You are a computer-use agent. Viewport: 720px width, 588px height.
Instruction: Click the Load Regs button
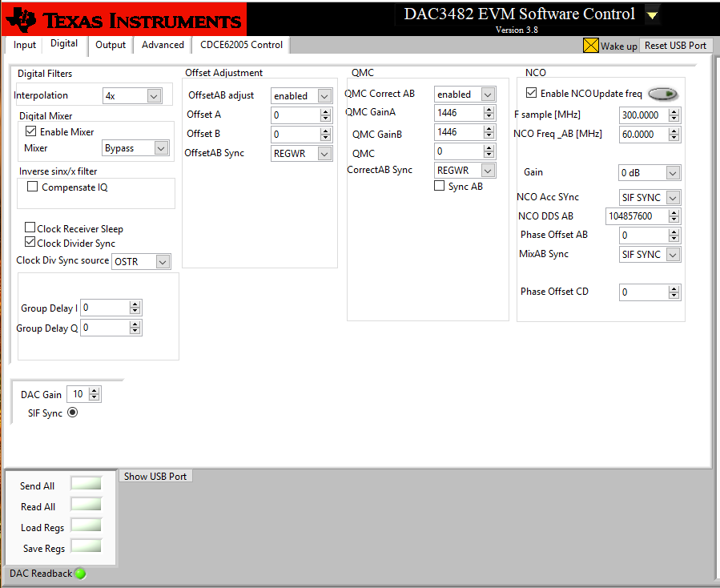point(86,525)
